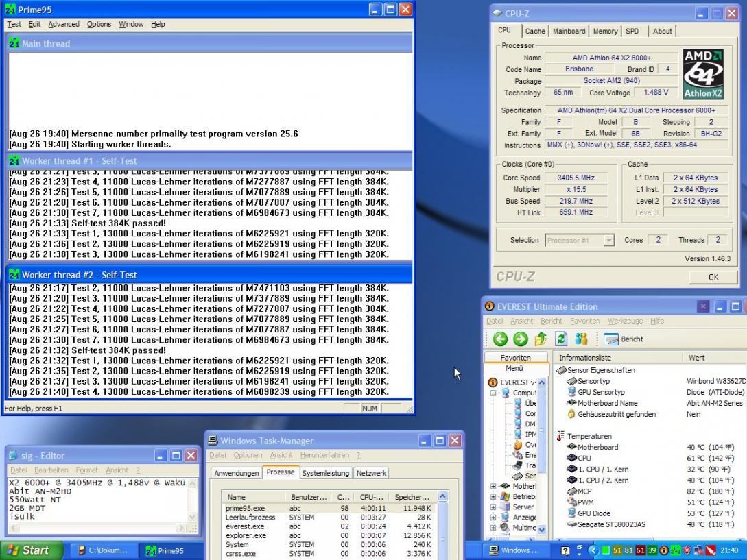Expand the Server node in EVEREST tree

coord(493,507)
